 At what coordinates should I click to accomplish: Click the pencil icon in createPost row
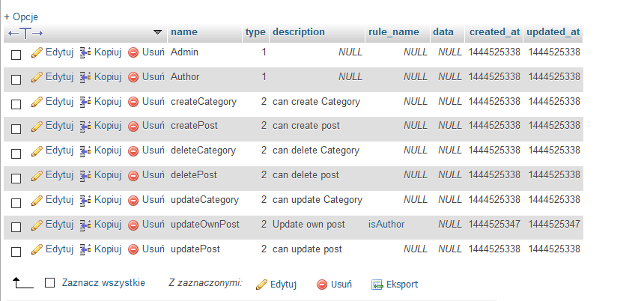pyautogui.click(x=37, y=127)
